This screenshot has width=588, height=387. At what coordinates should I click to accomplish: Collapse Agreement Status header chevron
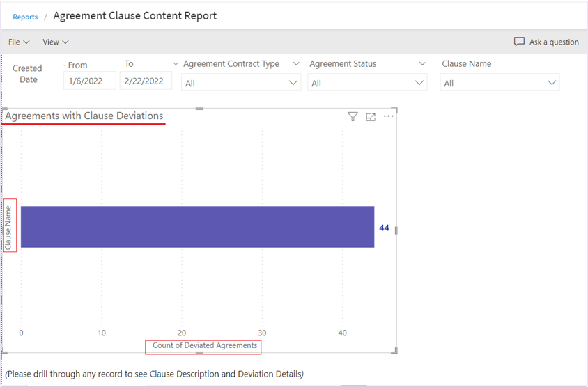422,64
